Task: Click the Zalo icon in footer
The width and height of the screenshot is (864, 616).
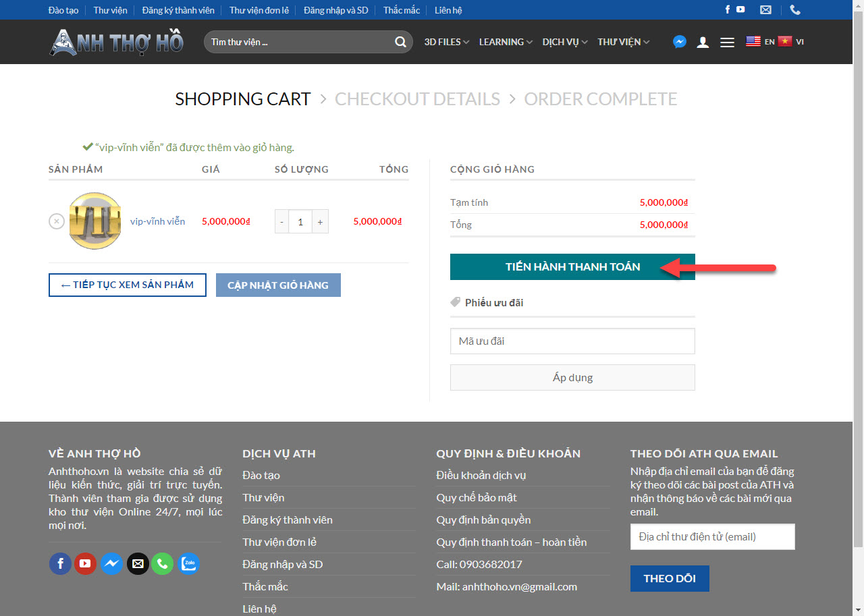Action: 188,563
